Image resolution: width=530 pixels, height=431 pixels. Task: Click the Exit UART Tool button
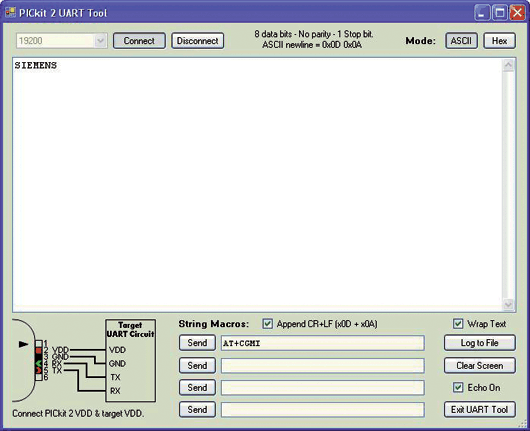[x=480, y=409]
